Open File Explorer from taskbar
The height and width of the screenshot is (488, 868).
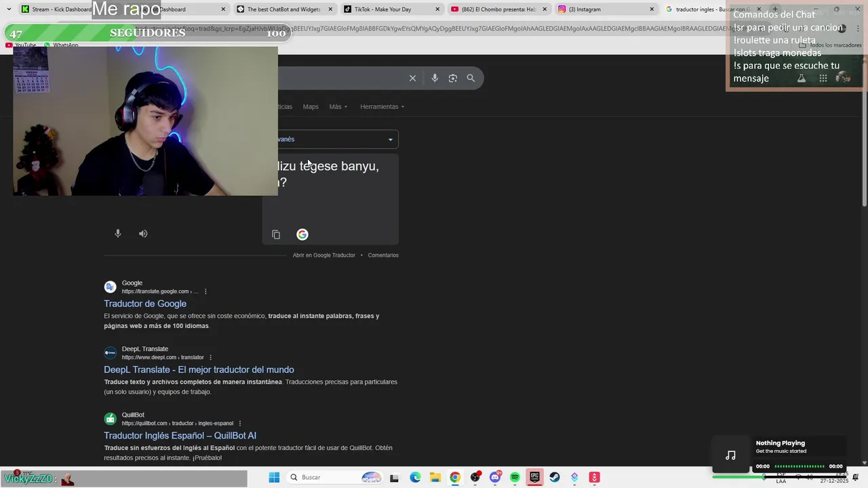435,477
